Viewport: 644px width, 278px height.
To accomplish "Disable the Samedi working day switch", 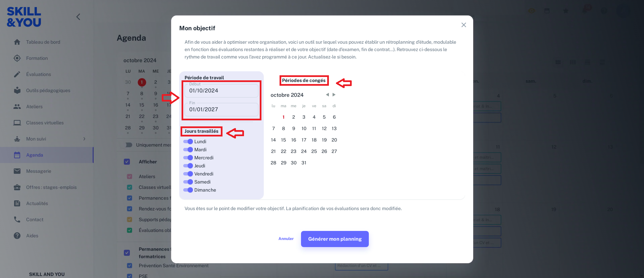I will 188,182.
